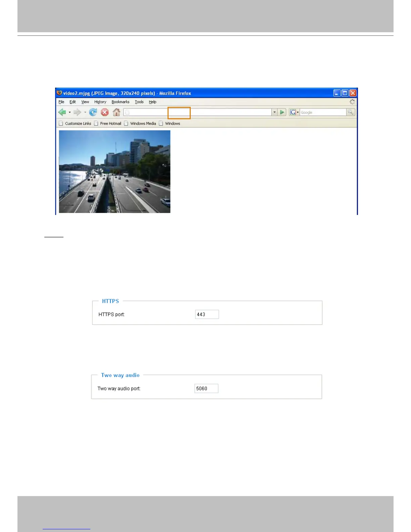Open the Edit menu
The image size is (411, 532).
point(73,102)
